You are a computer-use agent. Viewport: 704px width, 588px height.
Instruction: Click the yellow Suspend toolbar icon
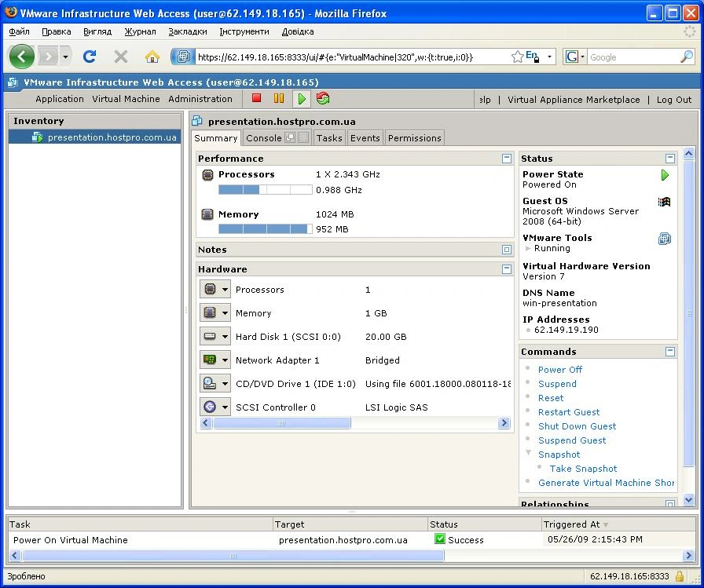click(x=279, y=98)
